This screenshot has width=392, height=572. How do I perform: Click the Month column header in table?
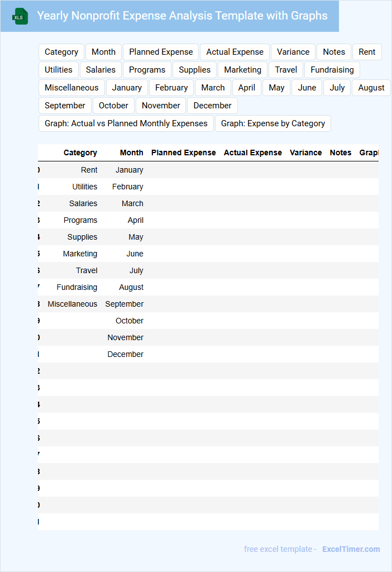point(132,152)
